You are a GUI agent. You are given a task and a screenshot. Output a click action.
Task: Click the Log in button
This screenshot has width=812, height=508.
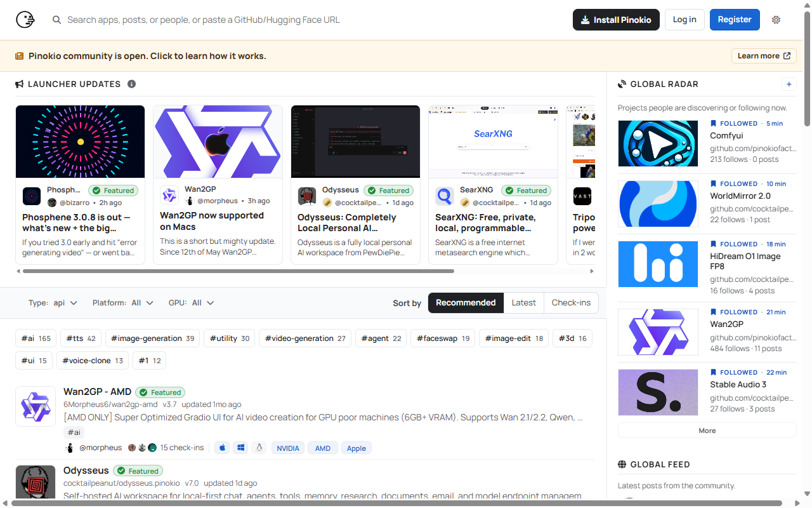(x=684, y=20)
